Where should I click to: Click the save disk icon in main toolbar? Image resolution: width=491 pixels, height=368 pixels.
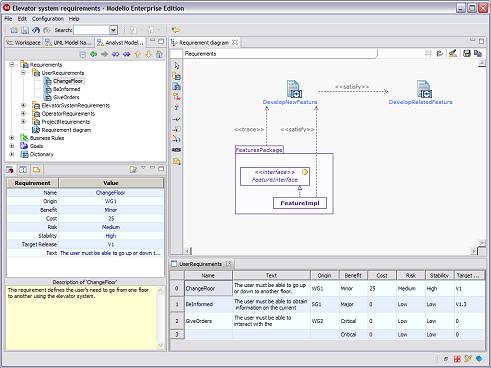[x=25, y=30]
